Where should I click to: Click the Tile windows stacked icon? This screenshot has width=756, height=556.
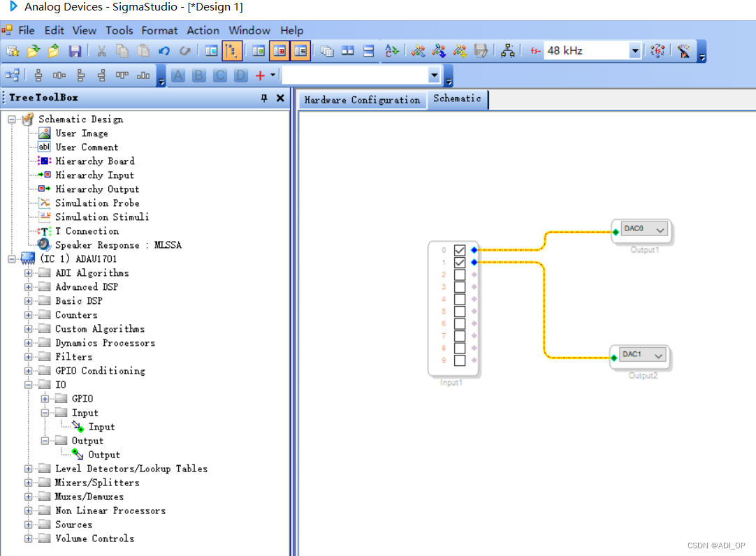point(368,50)
